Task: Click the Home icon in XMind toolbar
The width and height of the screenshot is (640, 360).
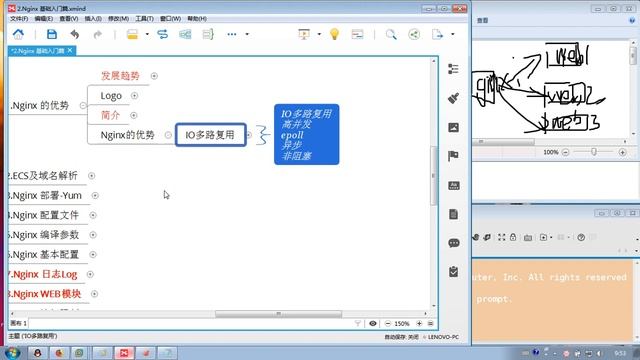Action: click(x=18, y=34)
